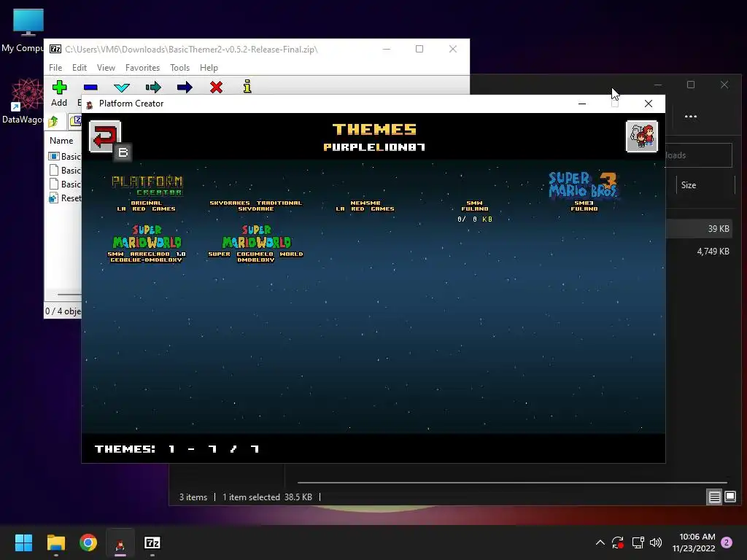Select the Reset file row in 7-Zip

[x=65, y=198]
